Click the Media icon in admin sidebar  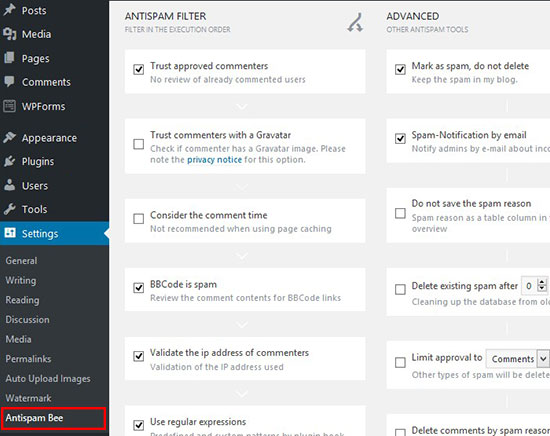[9, 34]
